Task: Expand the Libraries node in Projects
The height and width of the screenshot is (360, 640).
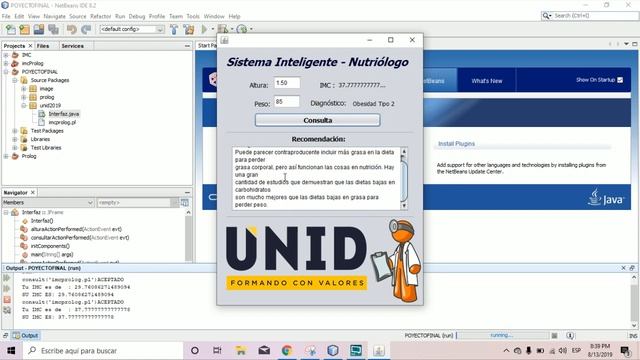Action: [15, 139]
